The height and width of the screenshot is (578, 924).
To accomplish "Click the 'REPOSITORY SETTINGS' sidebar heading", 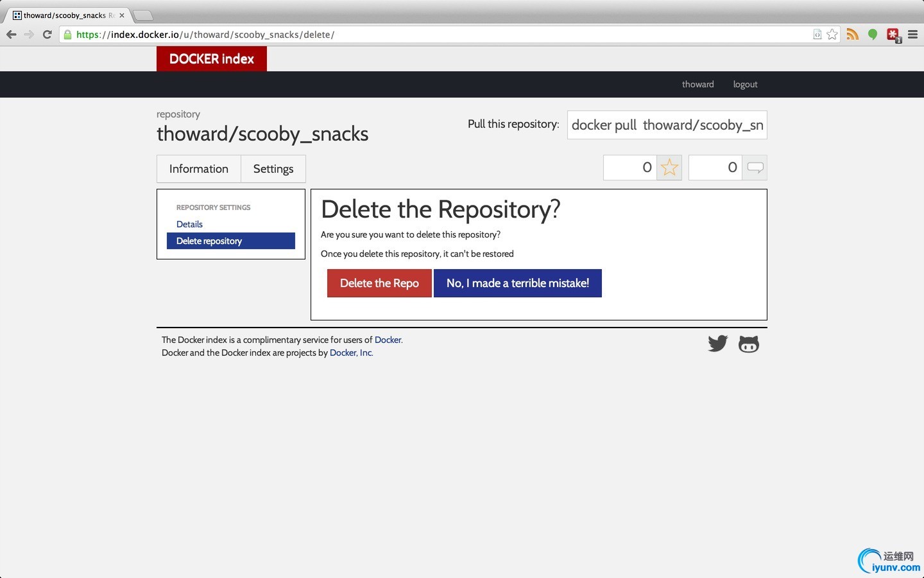I will click(x=213, y=207).
